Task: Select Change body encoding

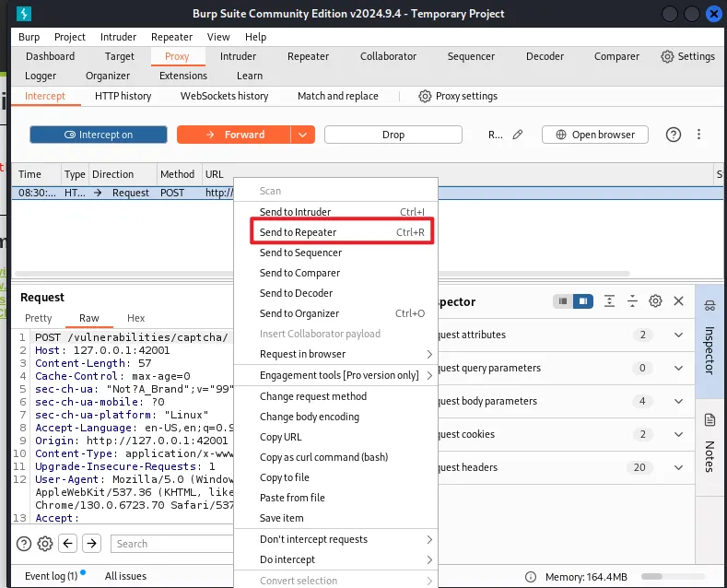Action: tap(336, 417)
